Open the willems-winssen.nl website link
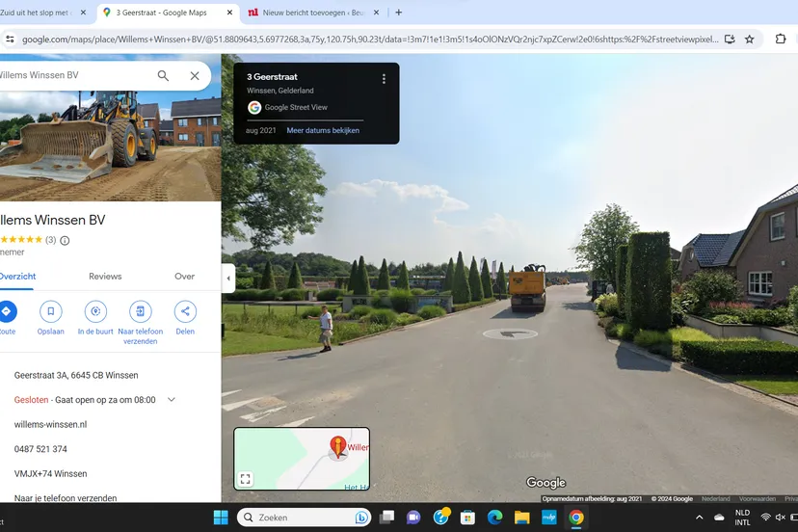798x532 pixels. (x=50, y=424)
